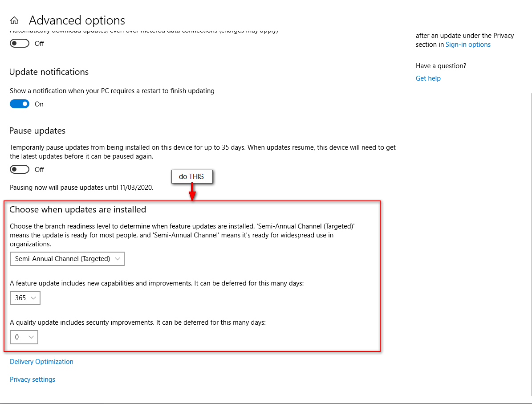Enable download over metered connections toggle
This screenshot has height=404, width=532.
[x=20, y=43]
